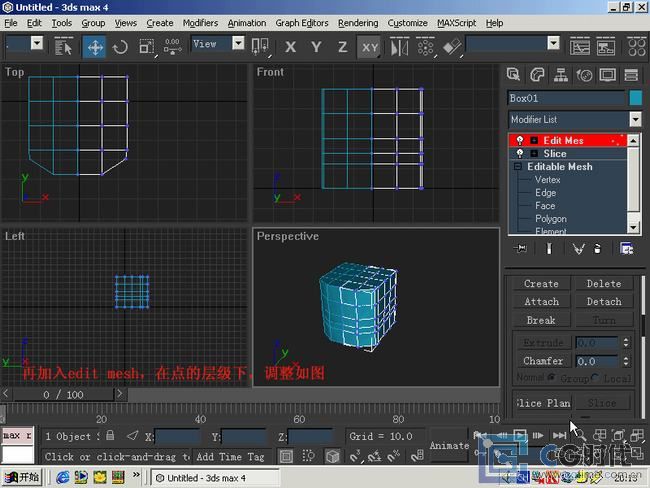Restrict movement to Y axis
The width and height of the screenshot is (650, 488).
(x=316, y=47)
